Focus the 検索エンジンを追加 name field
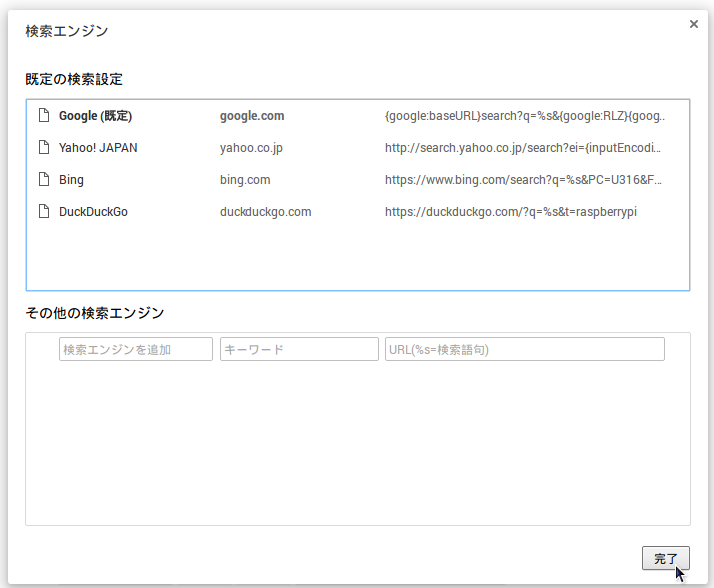The image size is (714, 588). (136, 349)
